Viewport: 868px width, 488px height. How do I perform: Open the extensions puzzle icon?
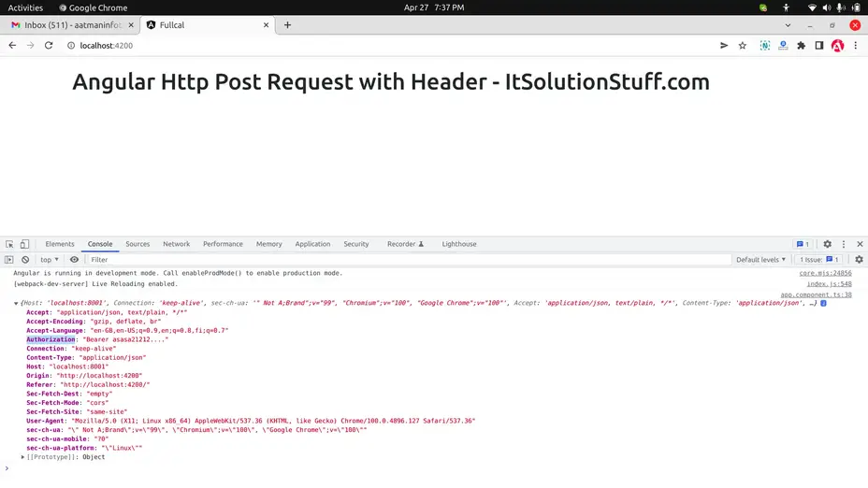[x=801, y=46]
